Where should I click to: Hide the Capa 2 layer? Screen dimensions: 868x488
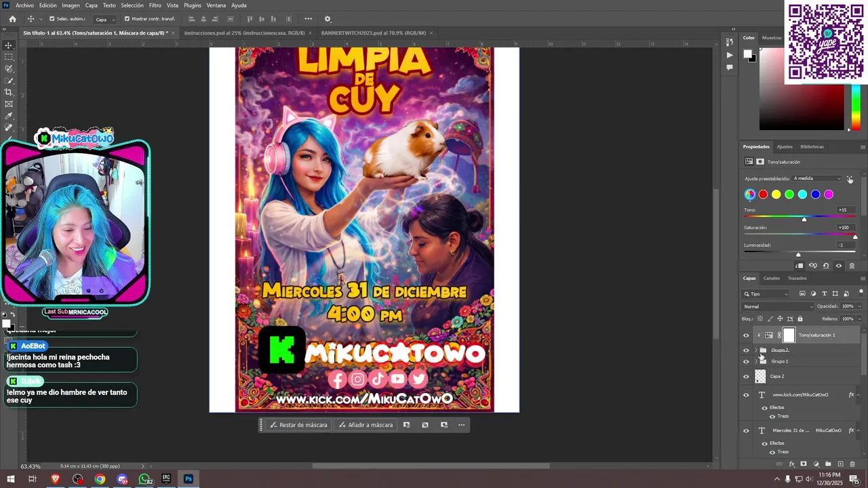(x=746, y=376)
